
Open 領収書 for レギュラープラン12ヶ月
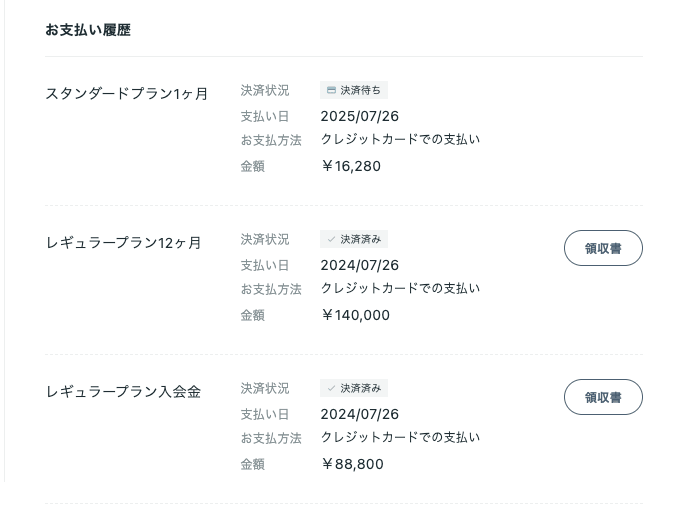(603, 248)
